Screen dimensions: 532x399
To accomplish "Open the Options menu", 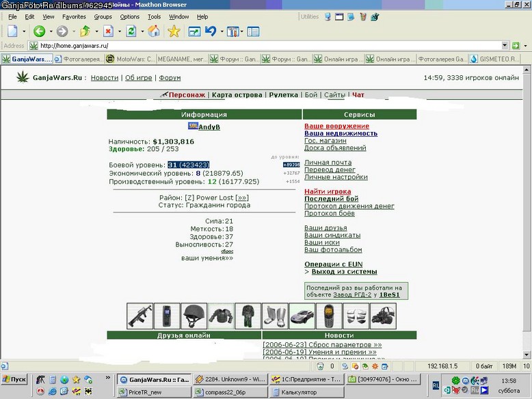I will point(130,16).
